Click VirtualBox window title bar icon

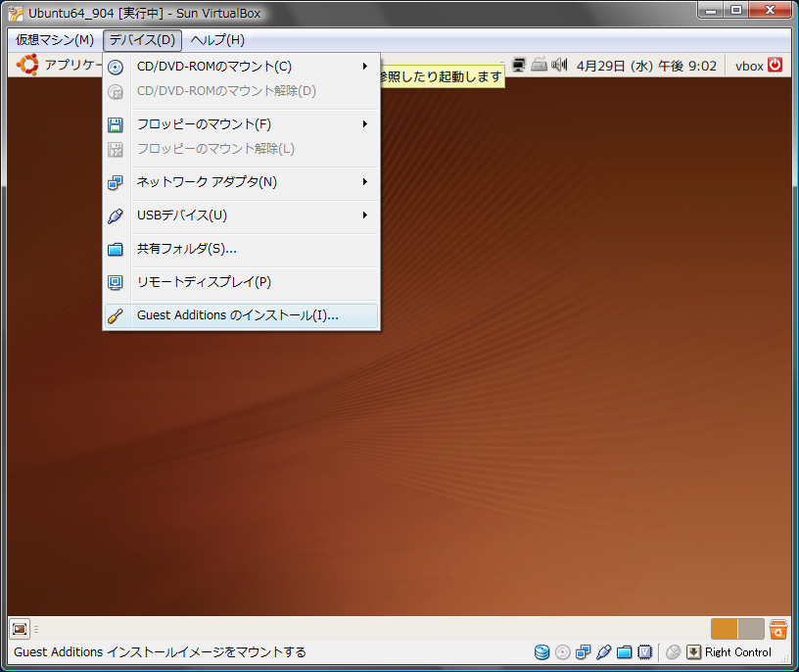click(x=16, y=14)
